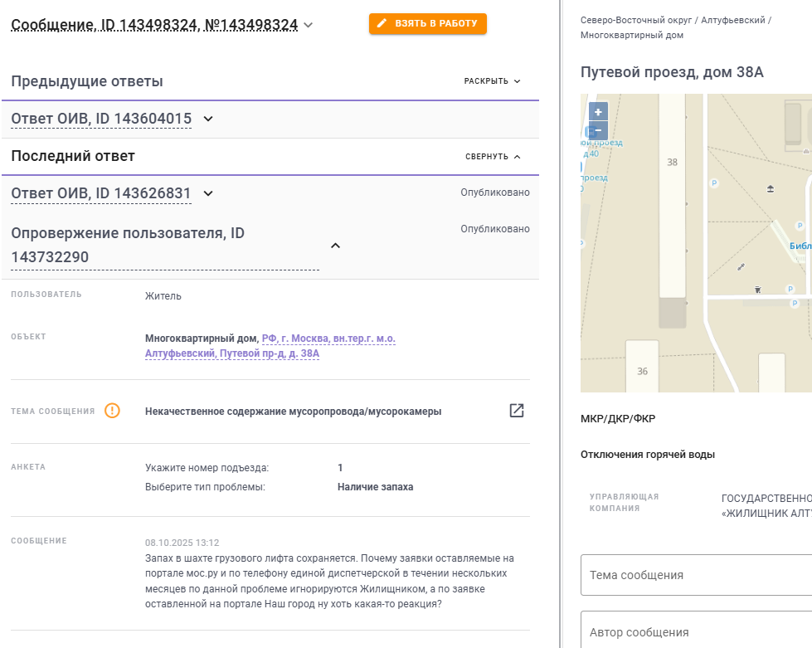Click the parking marker right of building 38
812x648 pixels.
[713, 183]
